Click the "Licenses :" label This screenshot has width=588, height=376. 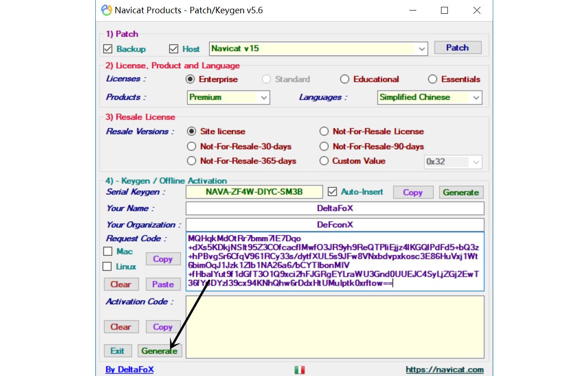click(126, 79)
